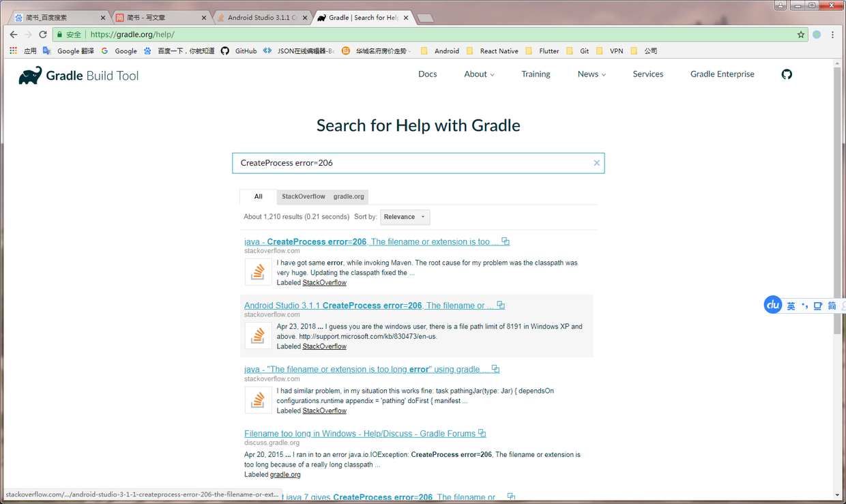Bookmark this page with the star icon

801,35
